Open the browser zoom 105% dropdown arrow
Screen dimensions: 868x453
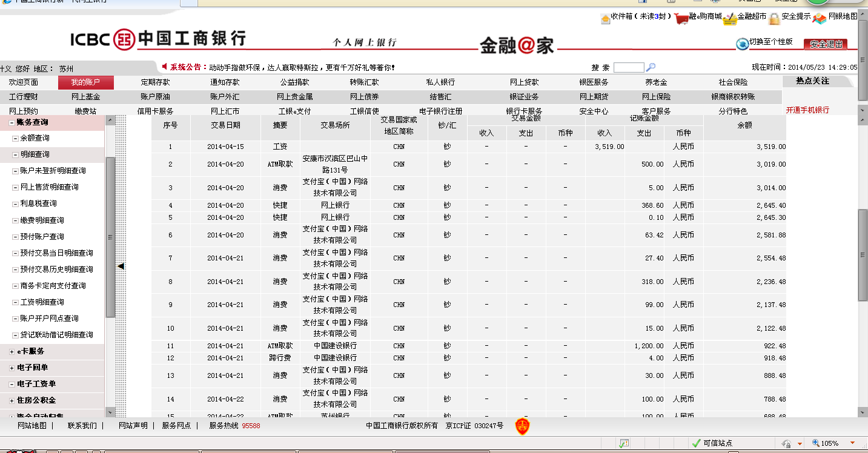point(853,443)
